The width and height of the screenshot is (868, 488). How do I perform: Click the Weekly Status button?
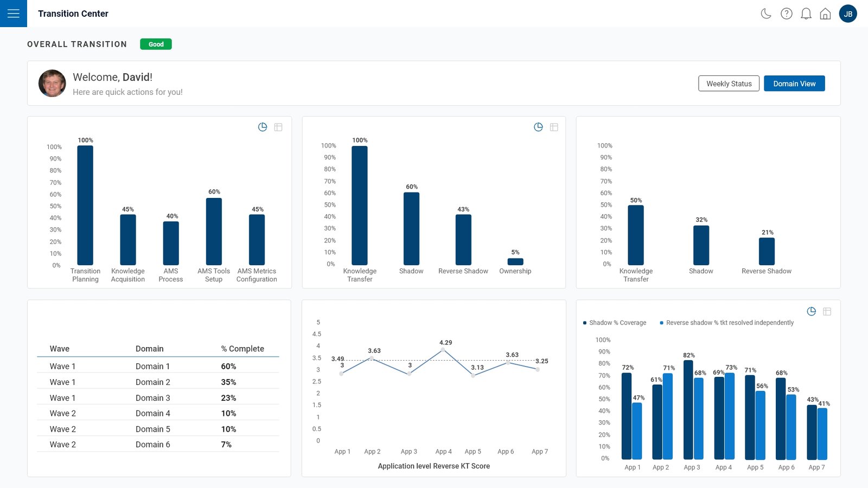click(x=729, y=84)
